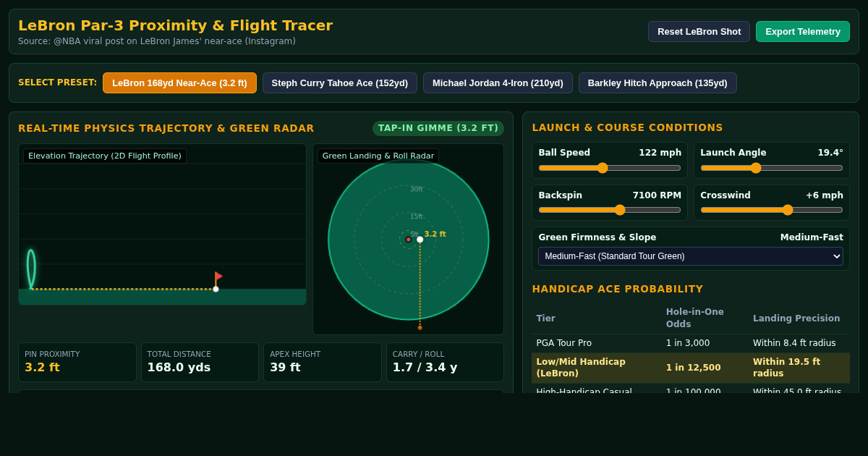
Task: Click the LeBron Par-3 Proximity title
Action: (x=176, y=25)
